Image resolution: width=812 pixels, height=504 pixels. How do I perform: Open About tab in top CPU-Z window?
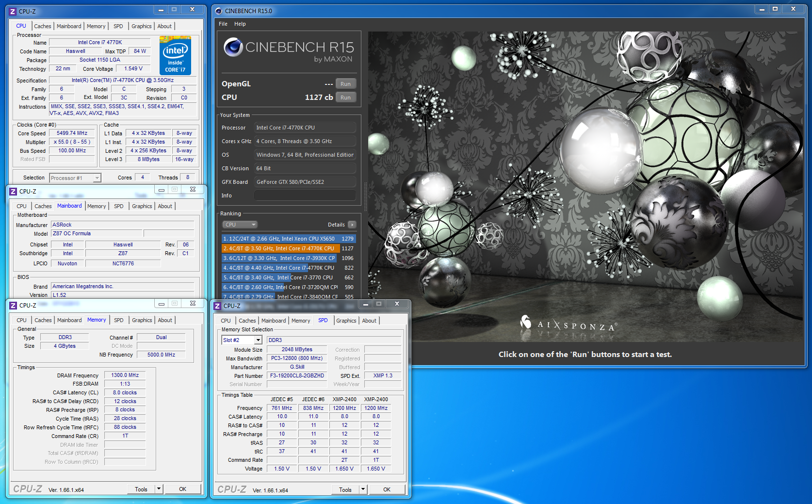click(x=164, y=26)
